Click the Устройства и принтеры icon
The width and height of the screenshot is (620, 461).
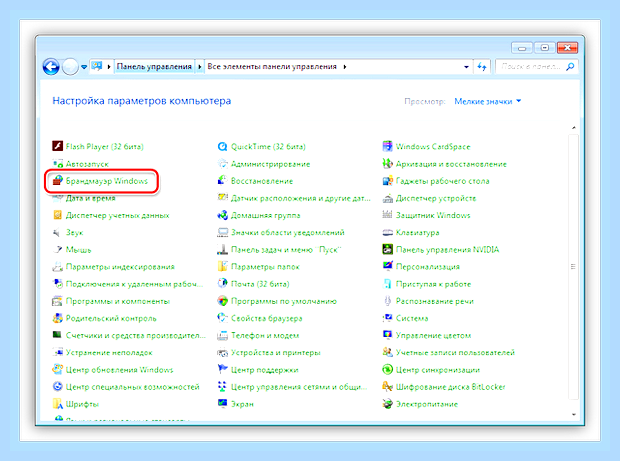coord(223,352)
